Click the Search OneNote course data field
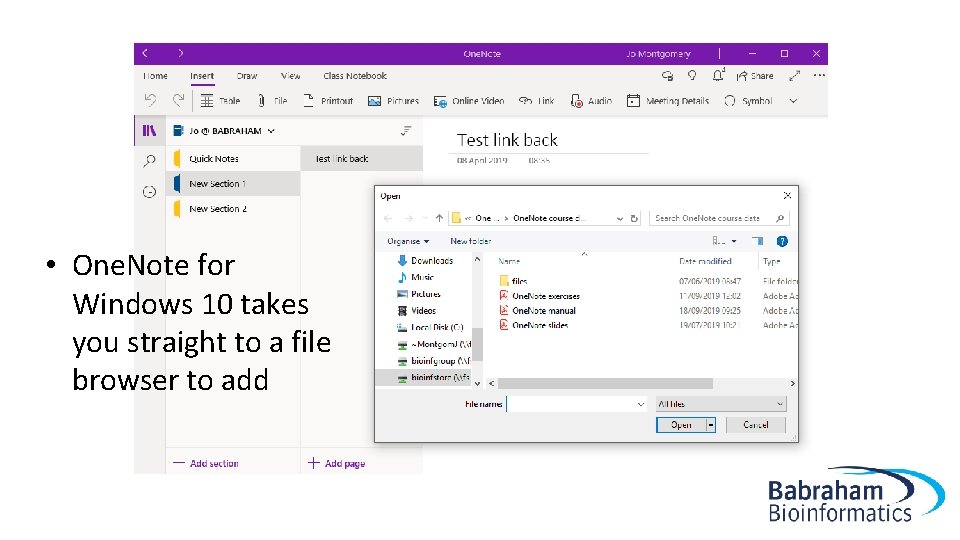 coord(719,218)
